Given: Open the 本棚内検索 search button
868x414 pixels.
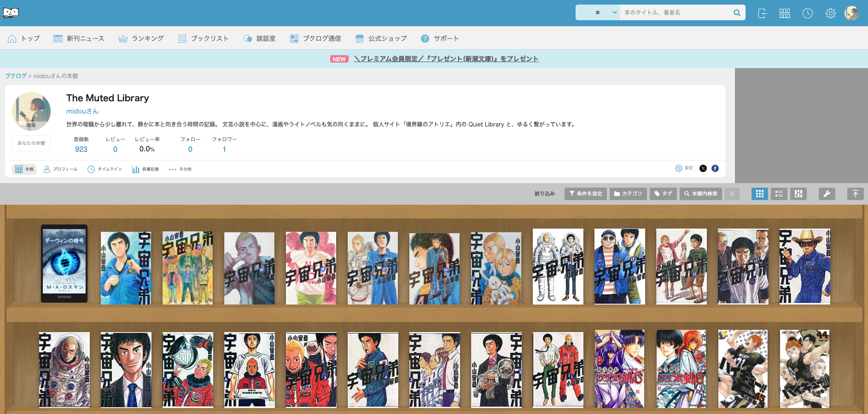Looking at the screenshot, I should tap(701, 194).
